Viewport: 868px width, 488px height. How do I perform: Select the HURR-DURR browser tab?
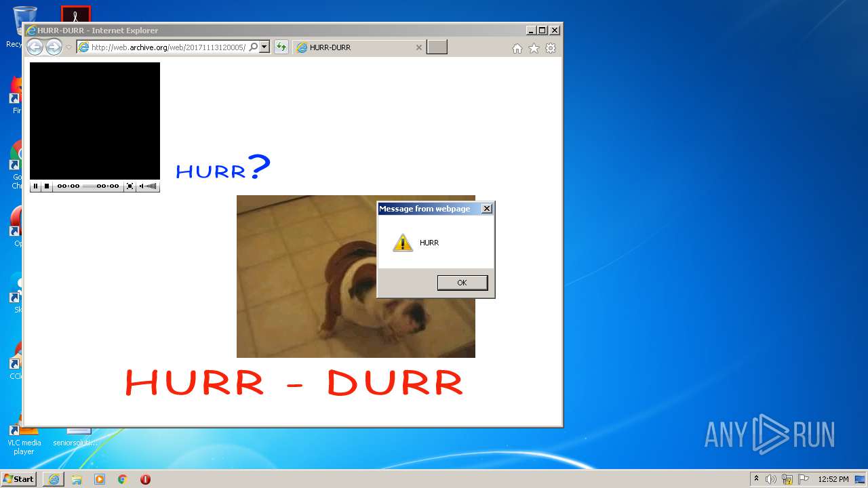click(x=359, y=47)
